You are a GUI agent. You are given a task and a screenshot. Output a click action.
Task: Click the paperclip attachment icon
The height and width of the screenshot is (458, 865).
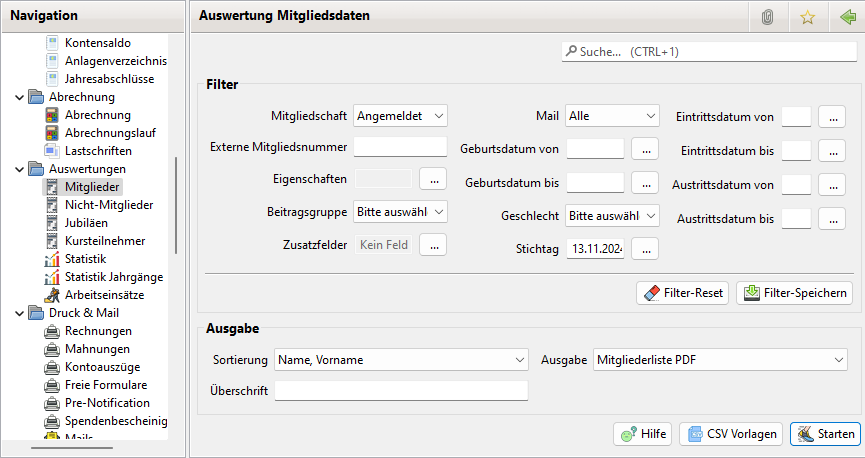tap(768, 16)
